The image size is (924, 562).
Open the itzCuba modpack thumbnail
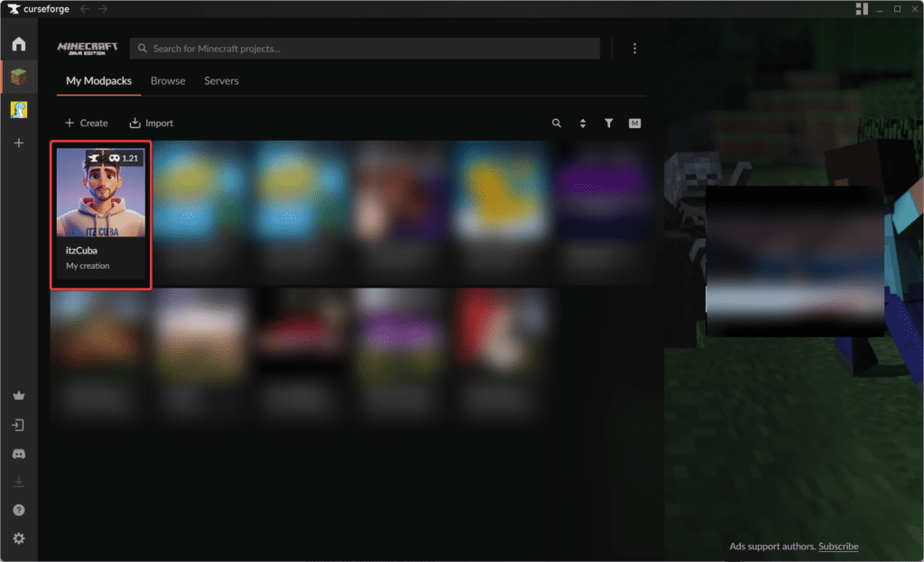coord(100,192)
